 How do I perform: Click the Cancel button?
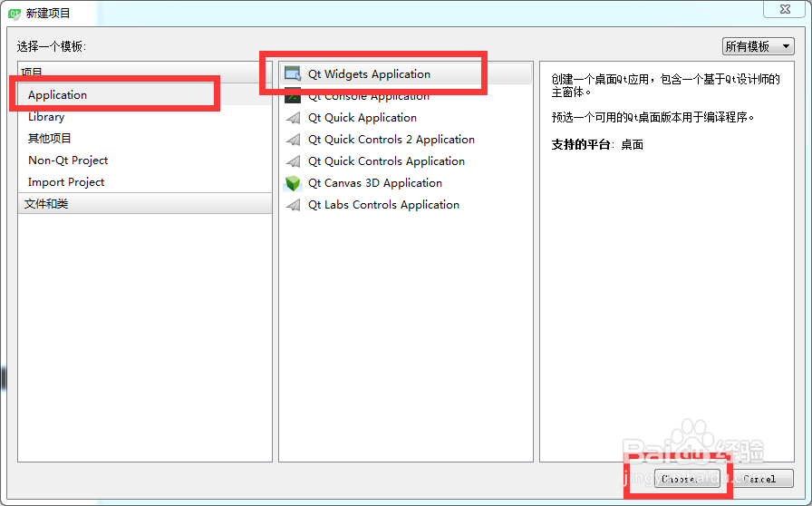tap(759, 479)
